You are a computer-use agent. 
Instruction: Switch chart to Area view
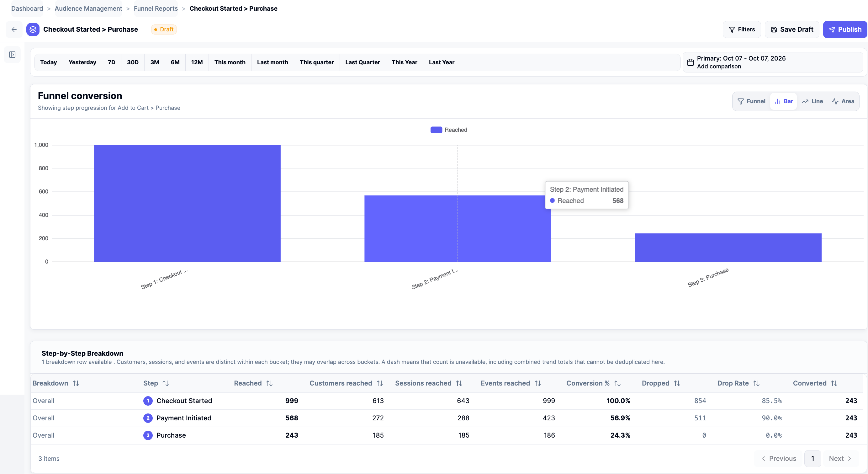click(x=843, y=101)
